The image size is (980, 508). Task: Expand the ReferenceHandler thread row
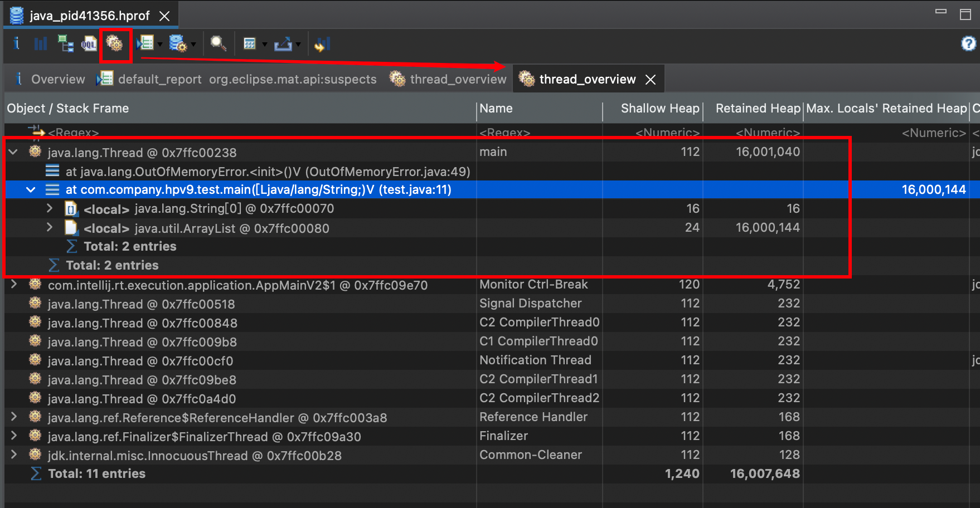click(13, 417)
